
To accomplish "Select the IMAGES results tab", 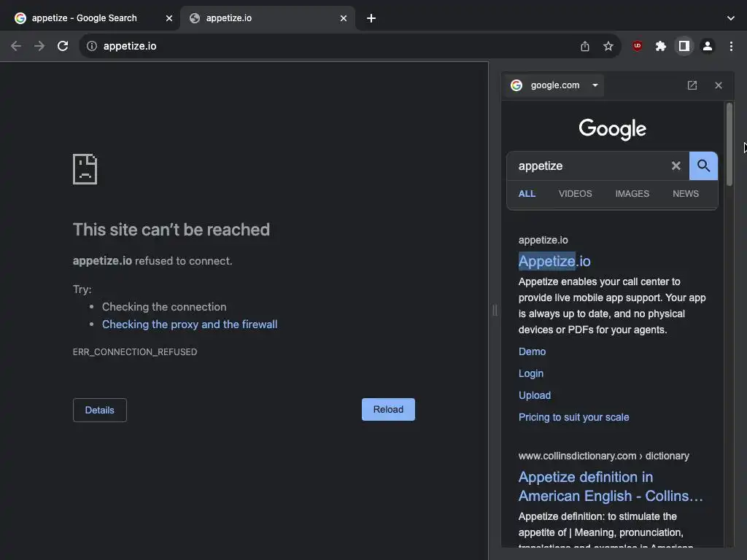I will click(632, 194).
